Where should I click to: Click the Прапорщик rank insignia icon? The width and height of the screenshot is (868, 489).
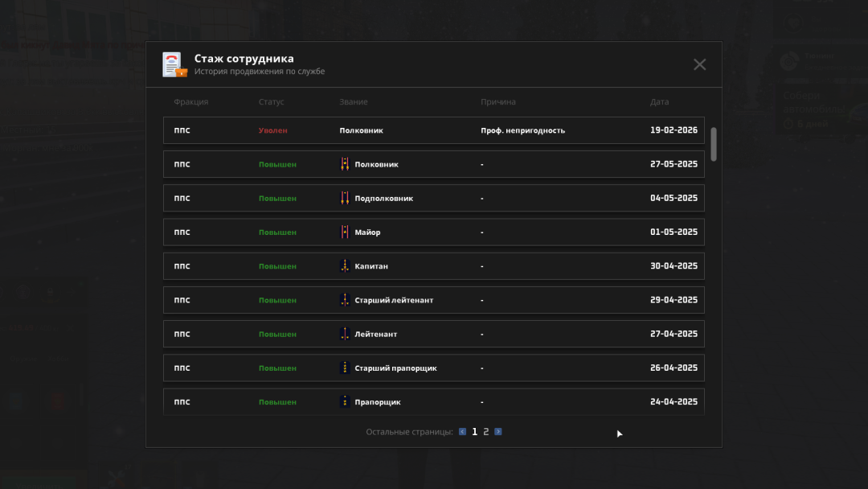point(345,401)
